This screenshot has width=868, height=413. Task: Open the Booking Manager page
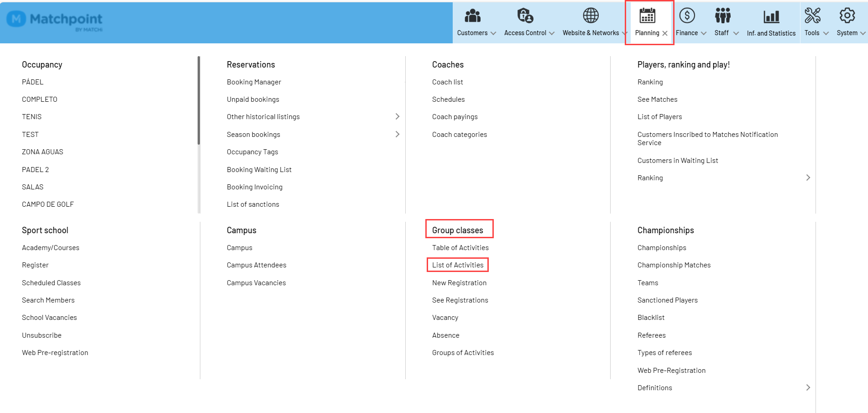tap(254, 82)
